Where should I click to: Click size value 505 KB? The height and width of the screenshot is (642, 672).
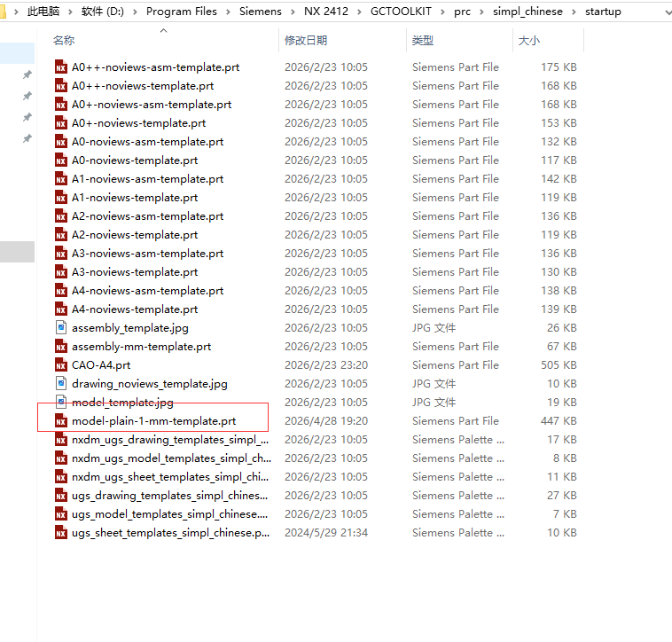point(559,365)
